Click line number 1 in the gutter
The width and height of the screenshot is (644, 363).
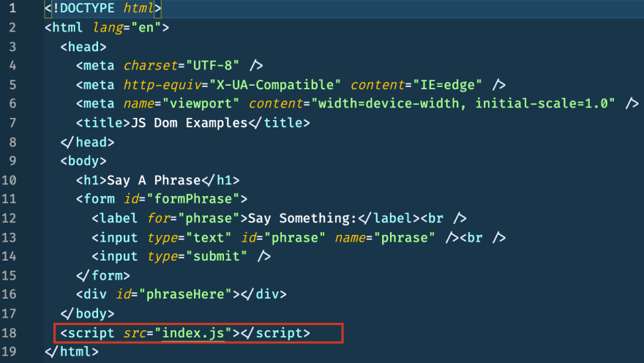click(x=12, y=8)
